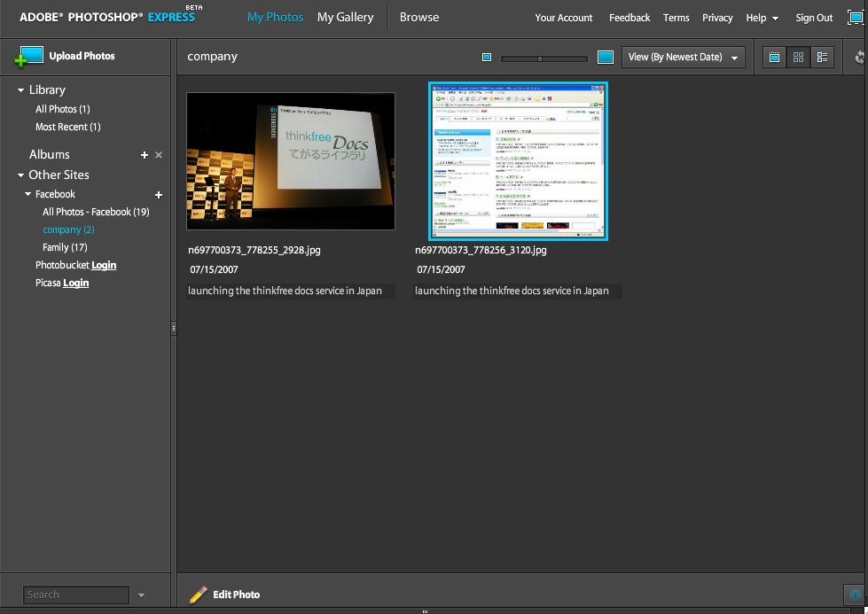This screenshot has height=614, width=868.
Task: Select the Family (17) Facebook album
Action: coord(65,247)
